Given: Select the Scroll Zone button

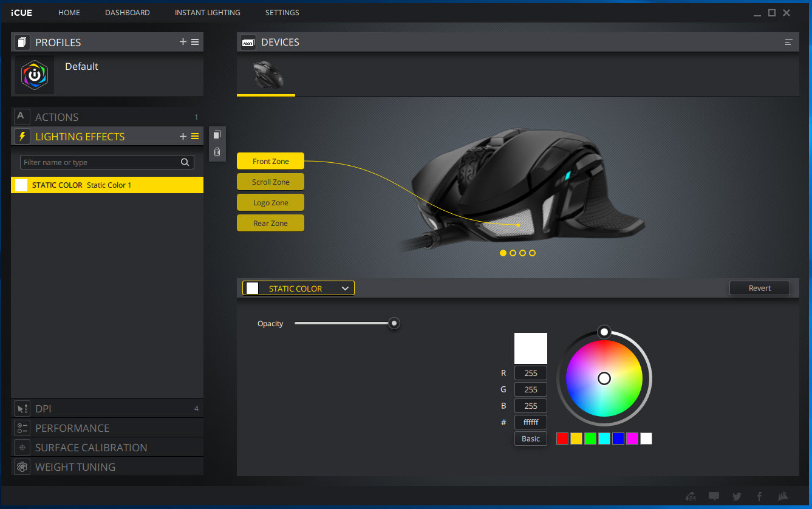Looking at the screenshot, I should (x=270, y=182).
